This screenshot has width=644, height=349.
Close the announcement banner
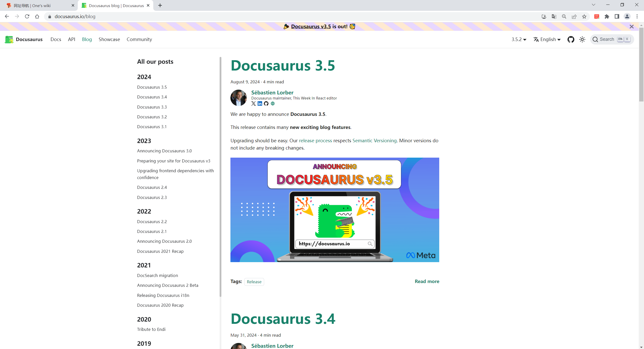click(x=632, y=26)
